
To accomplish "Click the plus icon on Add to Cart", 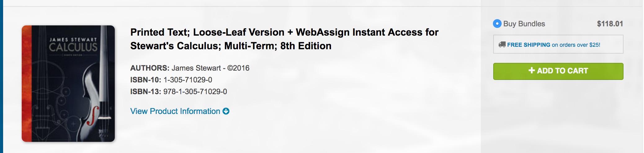I will pyautogui.click(x=531, y=71).
